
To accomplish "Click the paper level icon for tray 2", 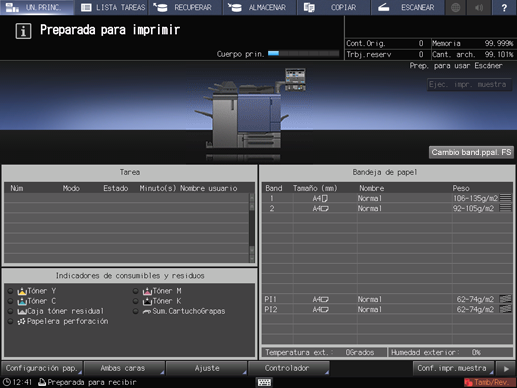I will coord(505,208).
